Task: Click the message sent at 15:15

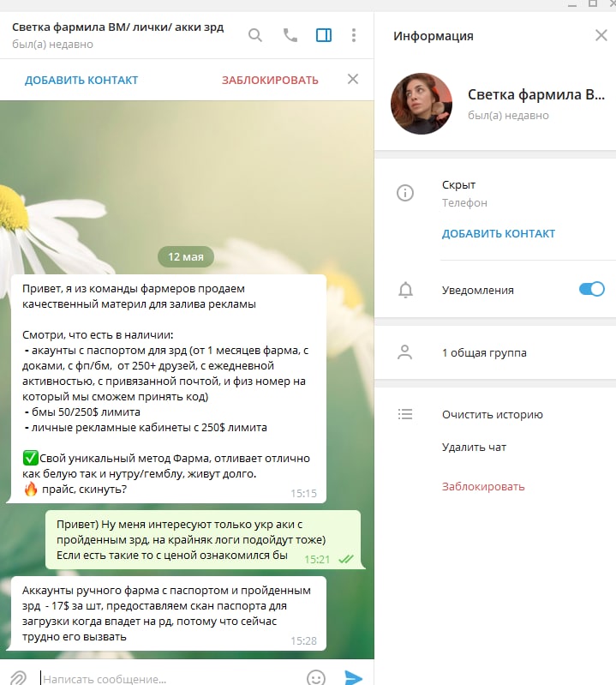Action: click(x=169, y=389)
